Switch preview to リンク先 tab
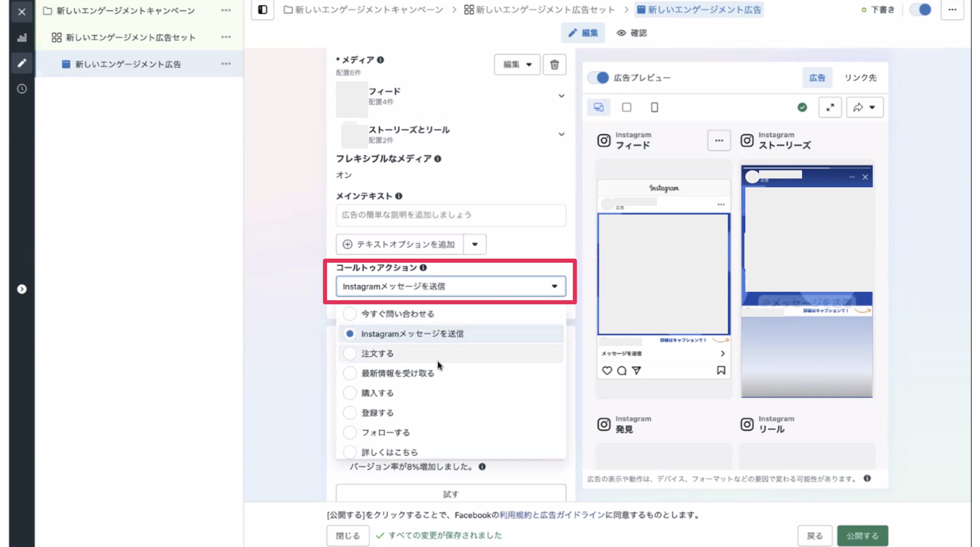Image resolution: width=980 pixels, height=547 pixels. pos(860,78)
